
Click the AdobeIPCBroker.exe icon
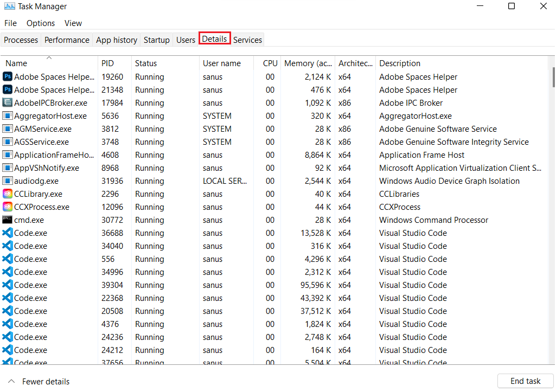[x=8, y=103]
